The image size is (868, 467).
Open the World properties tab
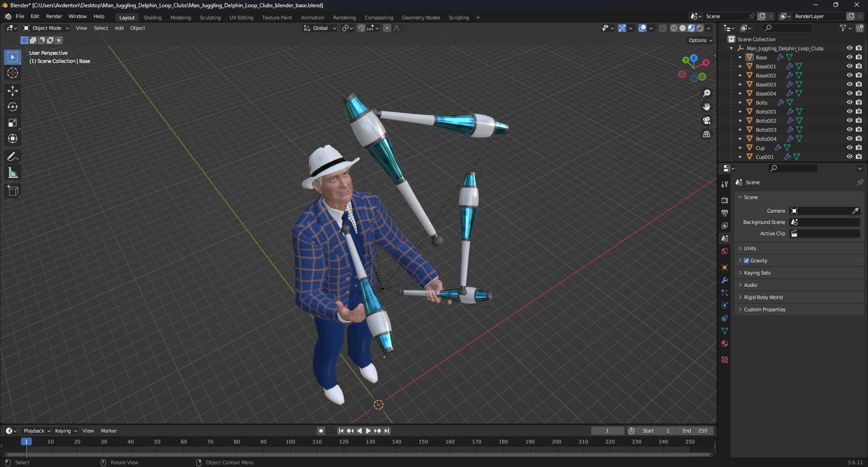click(725, 251)
